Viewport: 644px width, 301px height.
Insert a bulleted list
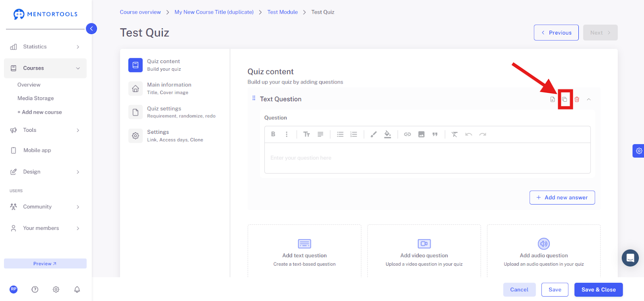(340, 134)
